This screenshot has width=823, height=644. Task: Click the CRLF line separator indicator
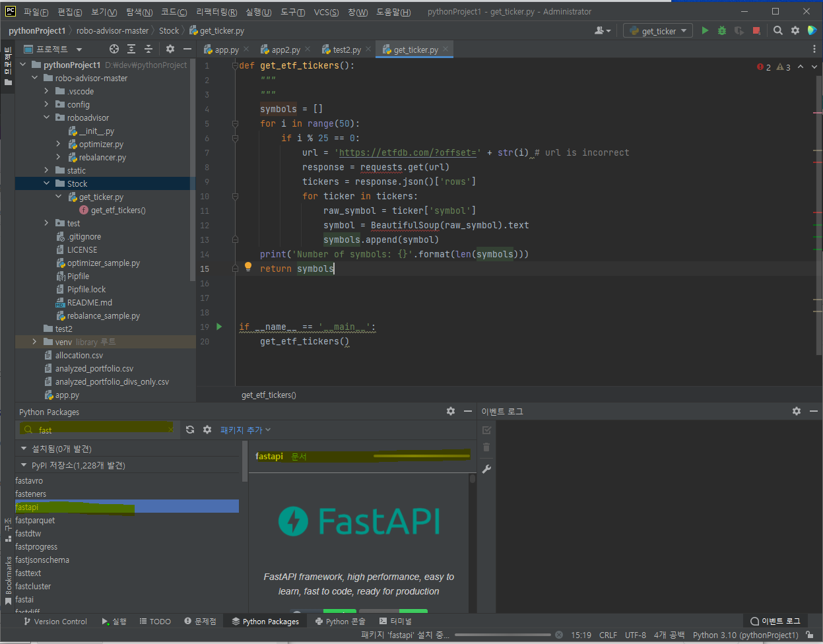608,635
